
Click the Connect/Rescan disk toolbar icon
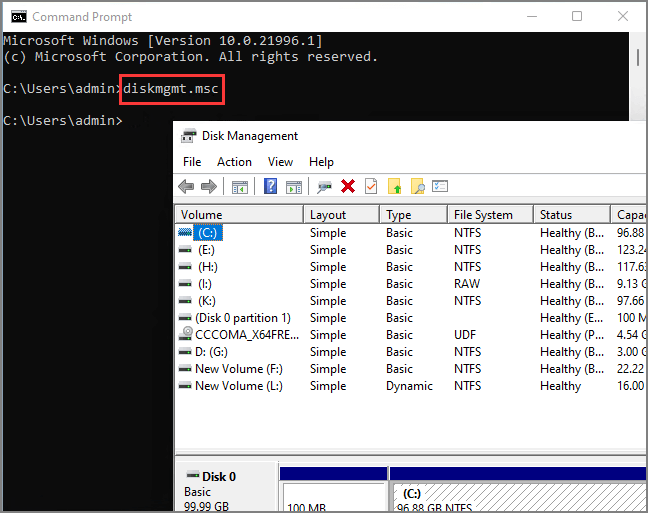[x=324, y=186]
